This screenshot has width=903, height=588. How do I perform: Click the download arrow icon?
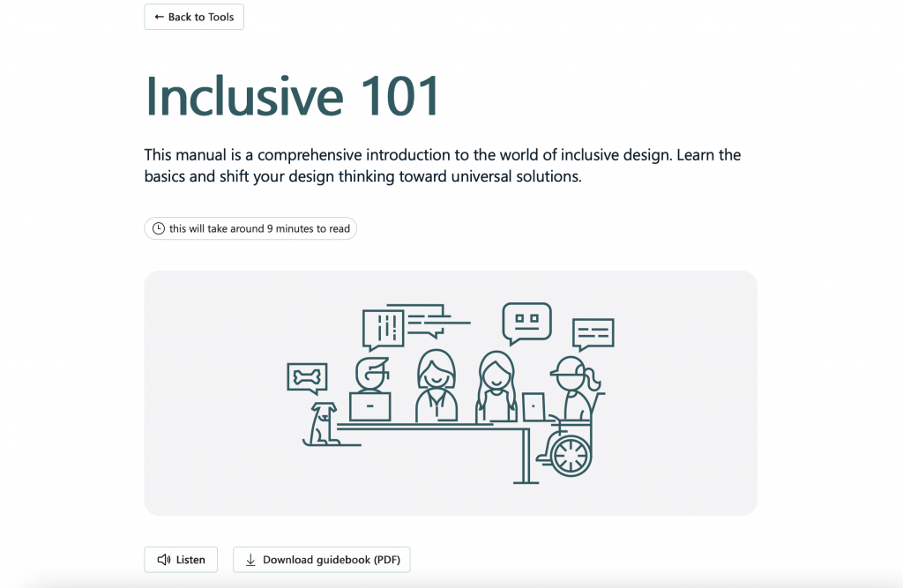pos(250,560)
